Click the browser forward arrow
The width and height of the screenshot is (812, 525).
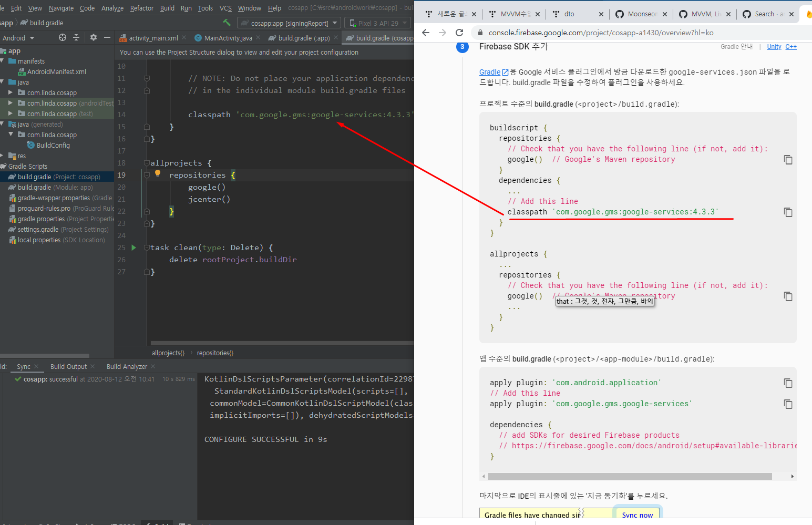pyautogui.click(x=443, y=33)
